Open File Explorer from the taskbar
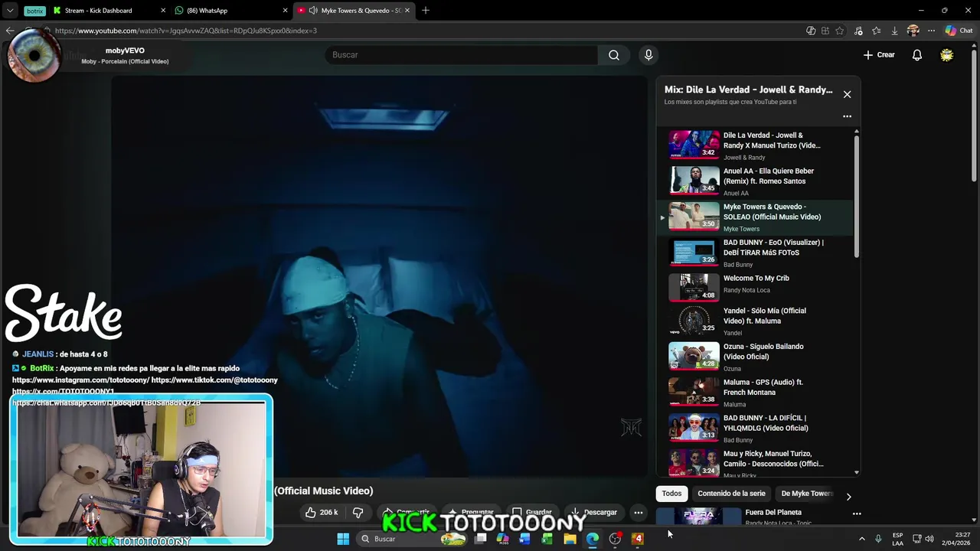980x551 pixels. point(570,539)
